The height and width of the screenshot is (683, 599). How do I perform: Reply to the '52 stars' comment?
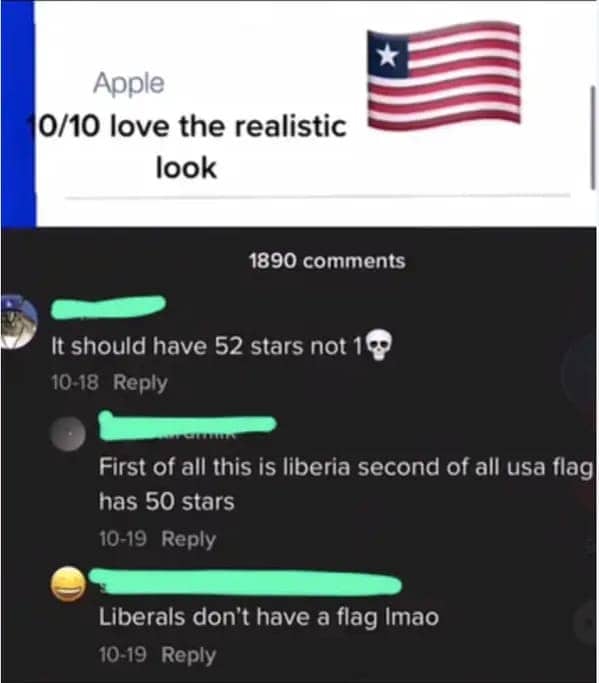140,382
